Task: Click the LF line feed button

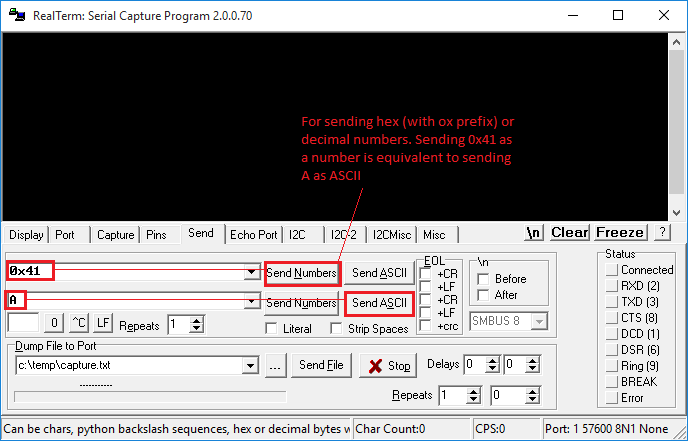Action: pyautogui.click(x=103, y=324)
